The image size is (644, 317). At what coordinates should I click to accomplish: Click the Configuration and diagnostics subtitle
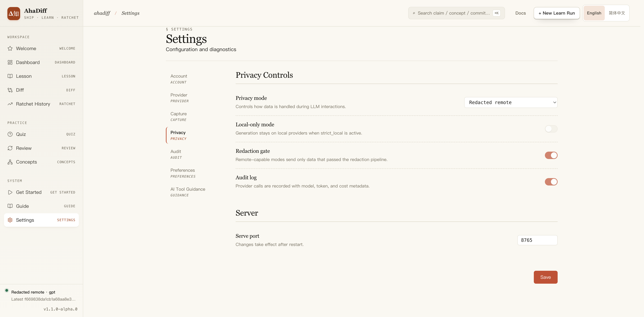[x=201, y=49]
